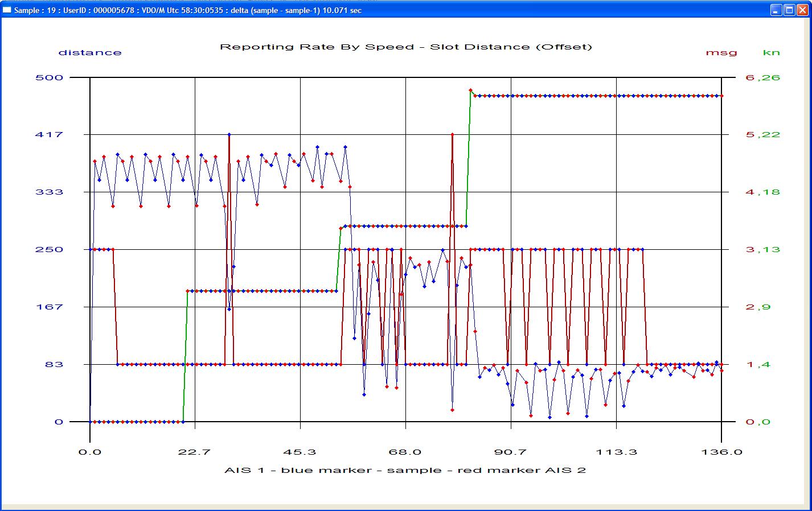Click the application icon in the title bar
Screen dimensions: 812x511
pyautogui.click(x=7, y=10)
